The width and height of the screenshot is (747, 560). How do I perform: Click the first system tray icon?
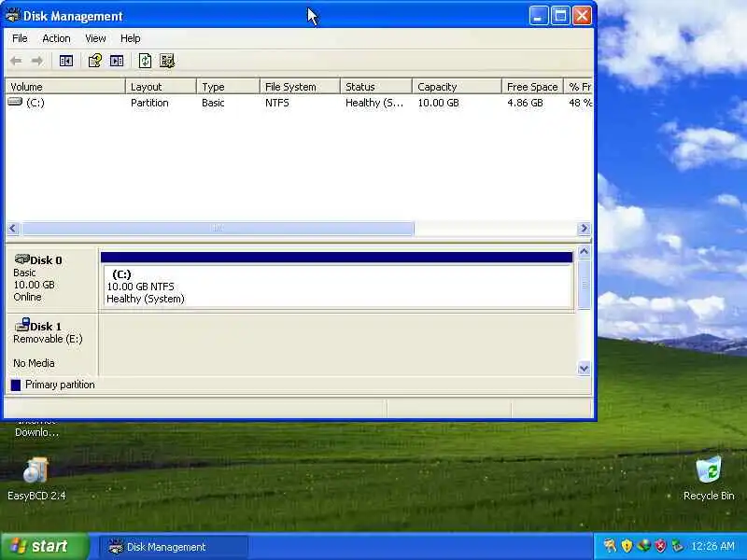tap(610, 546)
